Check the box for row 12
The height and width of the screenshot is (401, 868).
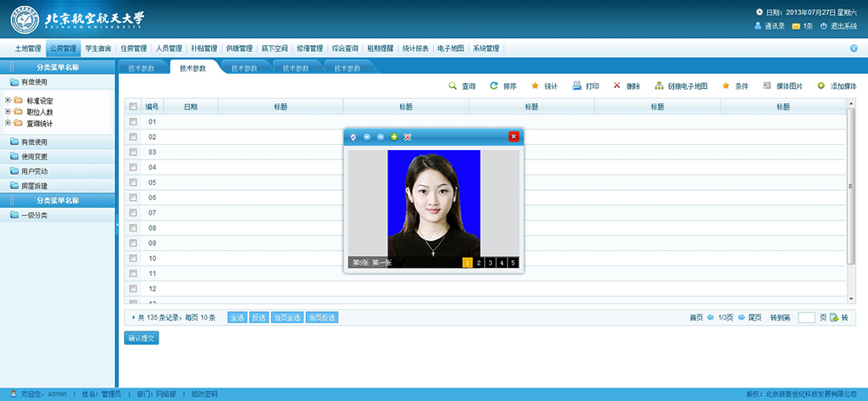133,288
